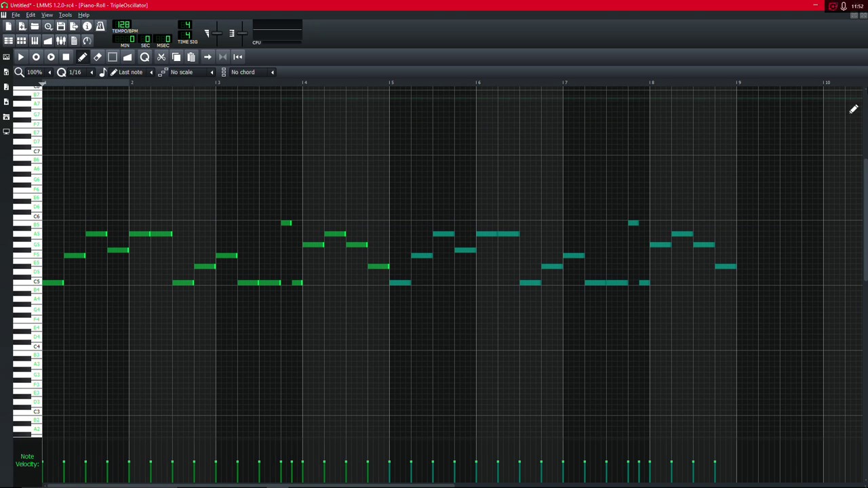Toggle loop points button
The height and width of the screenshot is (488, 868).
222,57
